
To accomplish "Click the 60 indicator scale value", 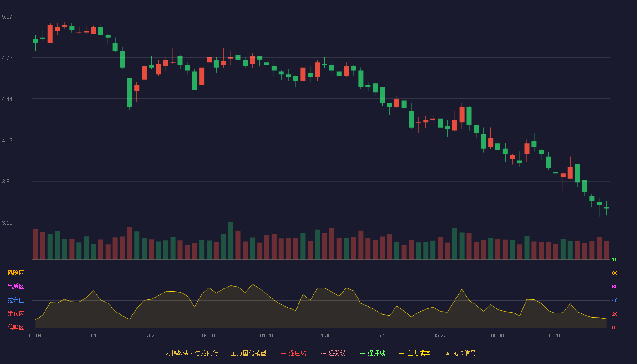I will [615, 287].
